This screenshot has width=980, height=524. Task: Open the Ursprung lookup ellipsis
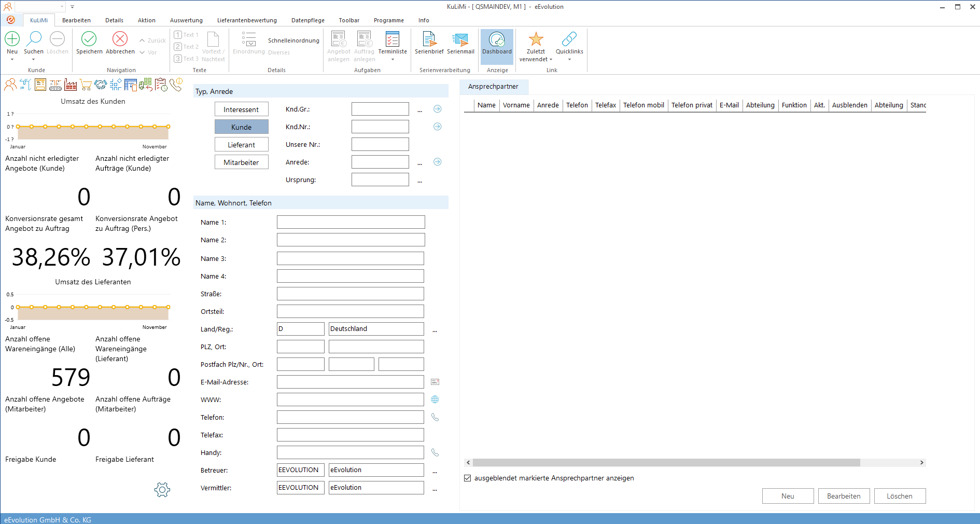pos(419,181)
